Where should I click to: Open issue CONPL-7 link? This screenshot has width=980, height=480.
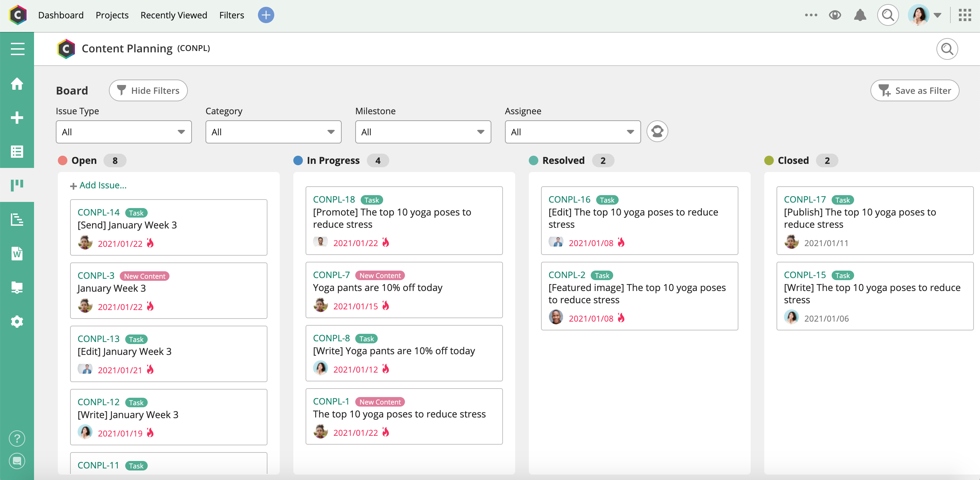pyautogui.click(x=331, y=275)
